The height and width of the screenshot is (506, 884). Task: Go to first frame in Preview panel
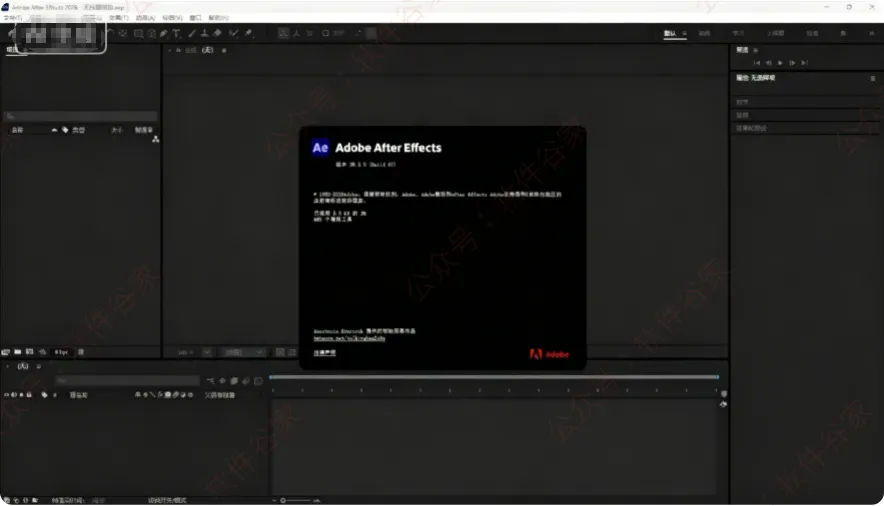pos(757,63)
